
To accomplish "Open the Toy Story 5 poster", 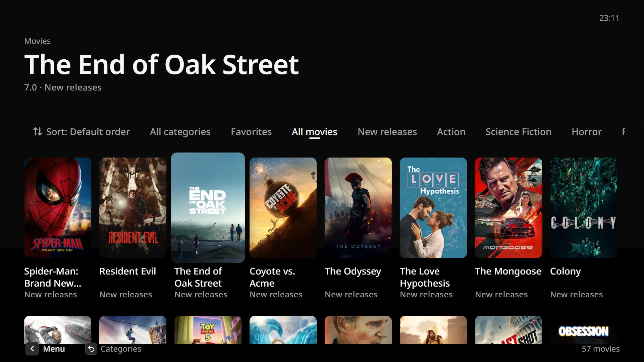I will pos(208,330).
